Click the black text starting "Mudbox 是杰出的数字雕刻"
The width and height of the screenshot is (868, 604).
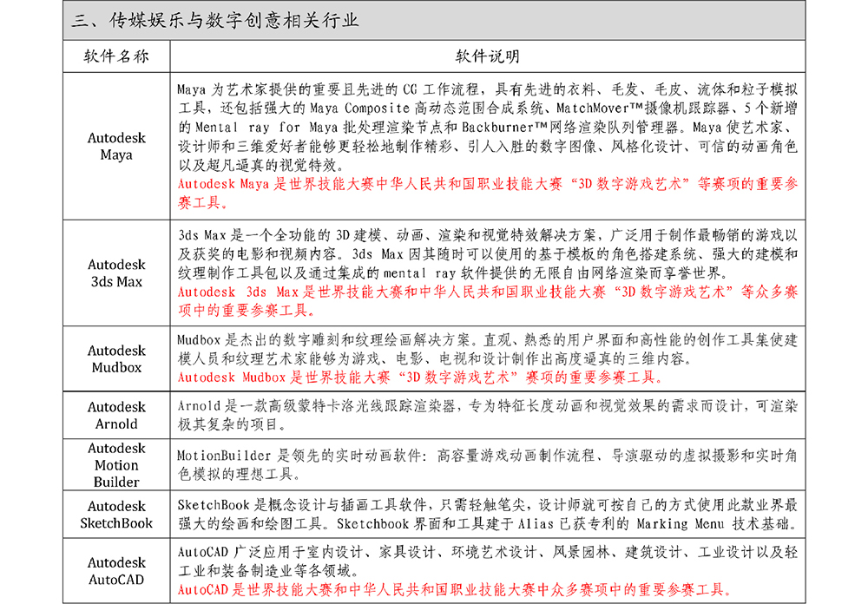(488, 350)
